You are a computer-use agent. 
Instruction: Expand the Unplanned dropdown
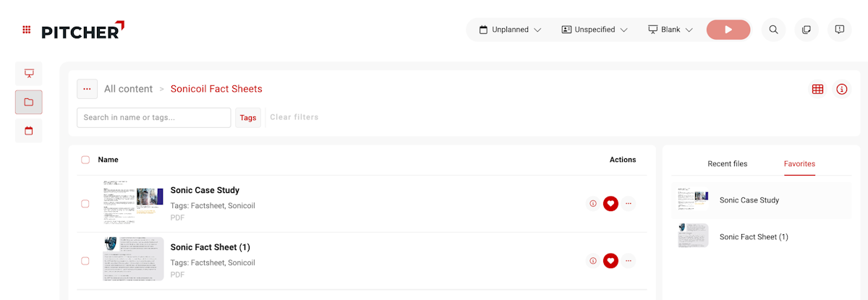pos(510,30)
